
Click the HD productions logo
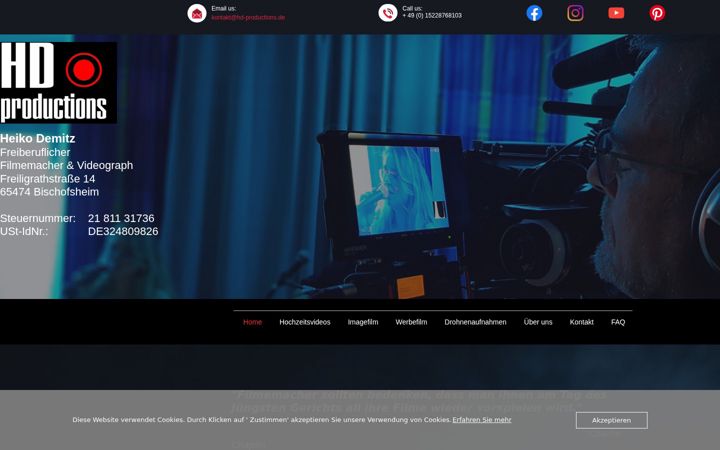[58, 83]
